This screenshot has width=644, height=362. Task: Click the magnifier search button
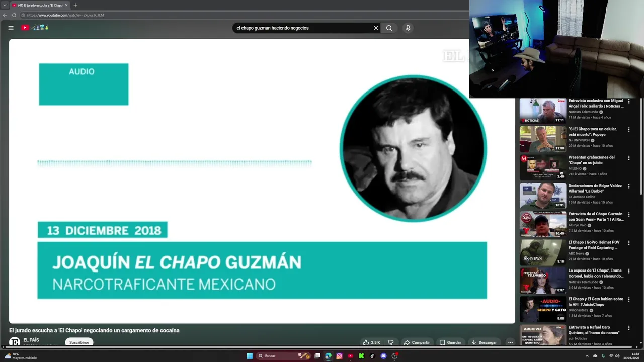pyautogui.click(x=389, y=28)
